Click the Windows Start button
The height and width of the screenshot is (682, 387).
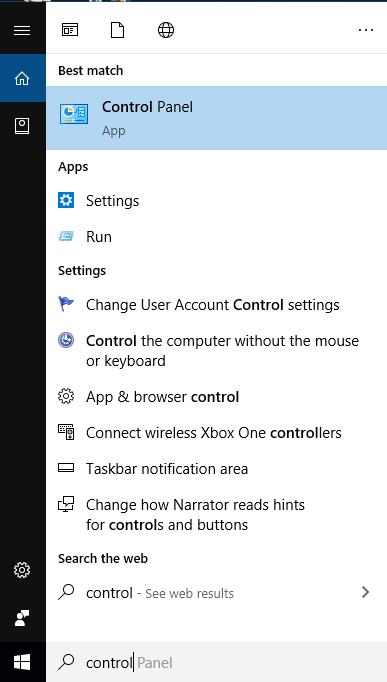(x=22, y=662)
